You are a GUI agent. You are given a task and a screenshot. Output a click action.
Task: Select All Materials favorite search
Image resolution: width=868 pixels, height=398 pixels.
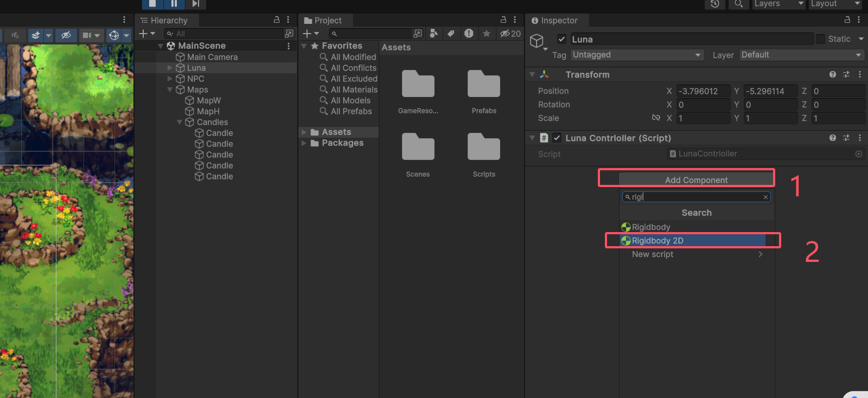(x=354, y=89)
